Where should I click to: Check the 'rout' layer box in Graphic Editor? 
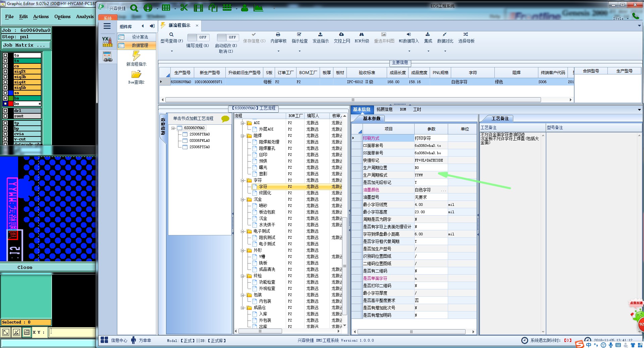[5, 116]
